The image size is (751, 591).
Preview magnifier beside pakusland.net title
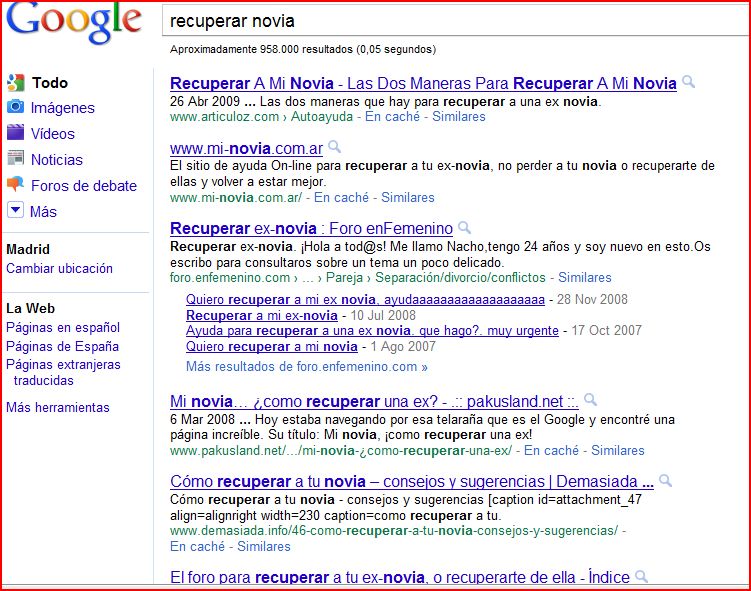coord(591,399)
